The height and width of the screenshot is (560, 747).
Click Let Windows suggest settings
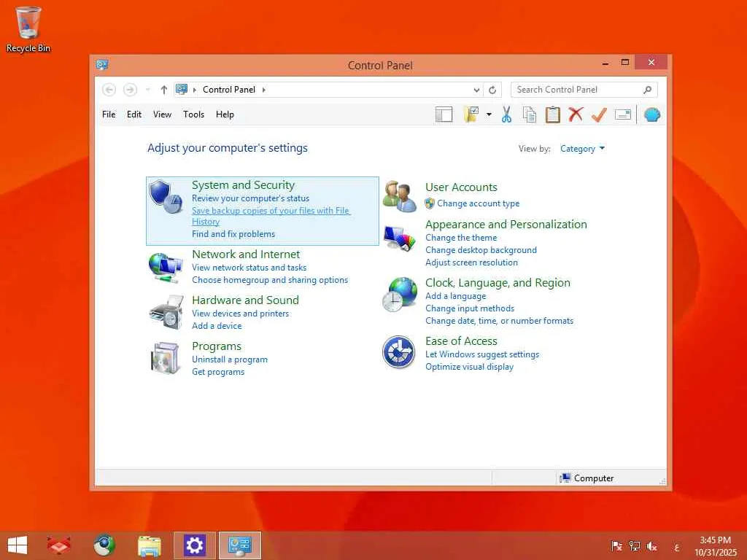pyautogui.click(x=482, y=354)
